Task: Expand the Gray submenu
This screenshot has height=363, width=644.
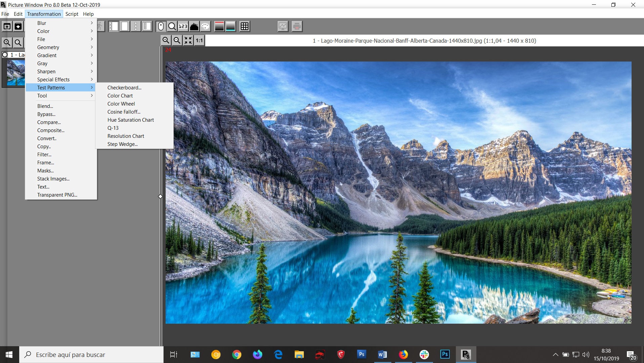Action: pos(61,63)
